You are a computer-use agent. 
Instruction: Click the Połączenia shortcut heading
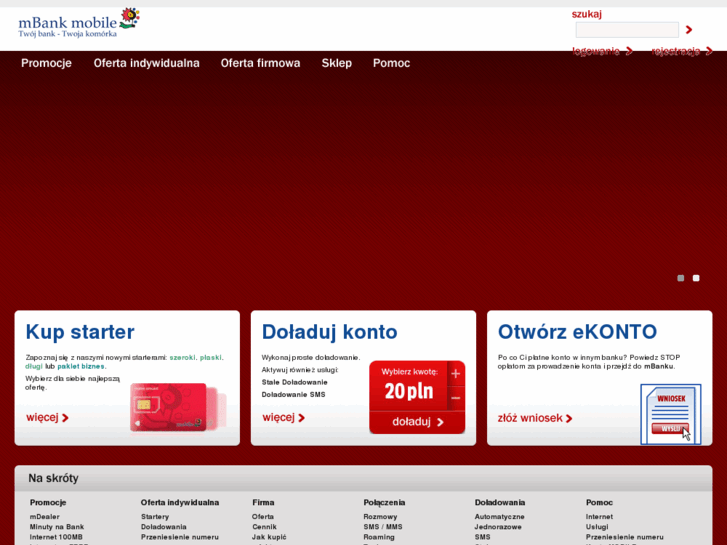coord(384,502)
